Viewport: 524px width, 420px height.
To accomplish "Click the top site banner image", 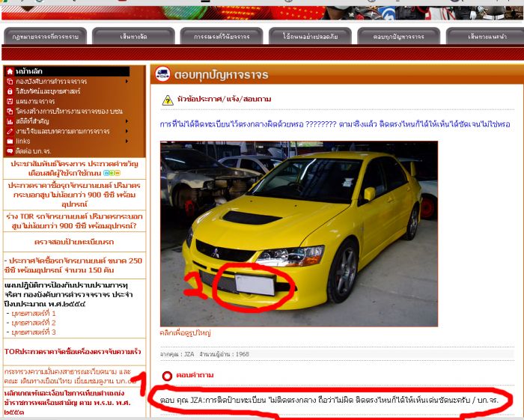I will [x=262, y=13].
